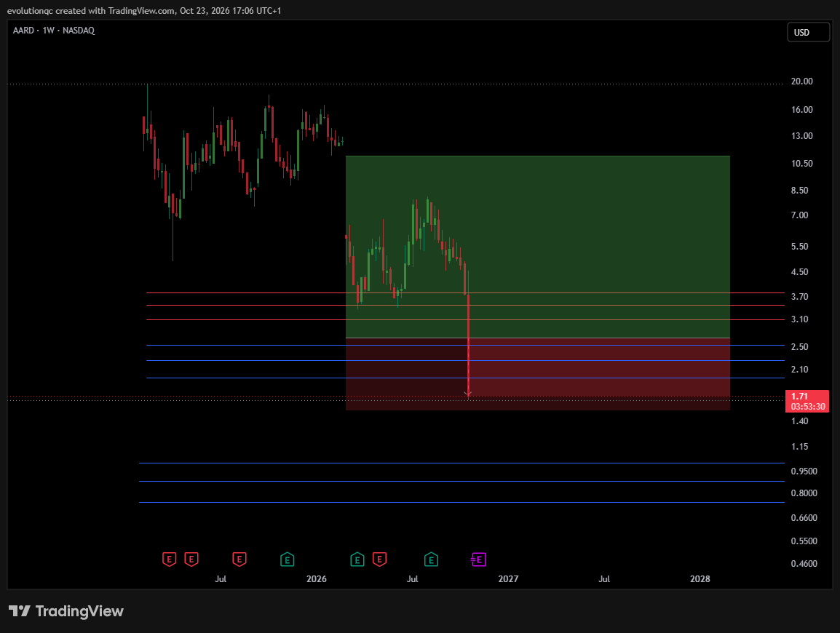
Task: Click the 3.70 price axis label
Action: 799,297
